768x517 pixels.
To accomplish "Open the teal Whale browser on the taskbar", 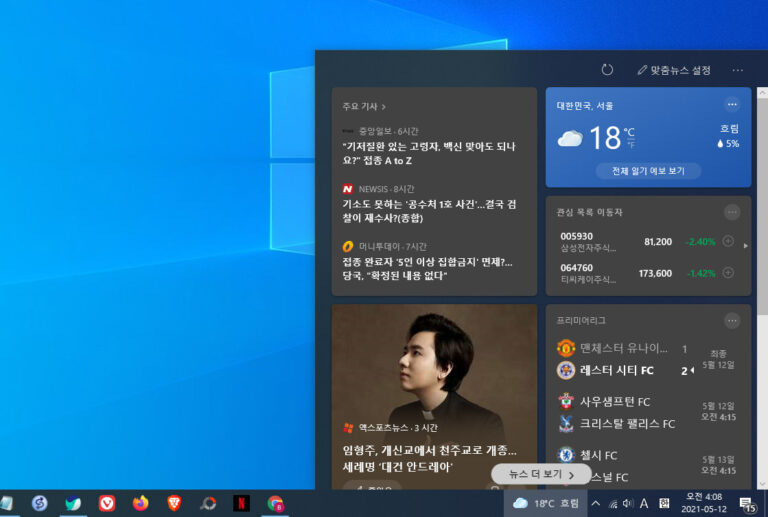I will [73, 503].
